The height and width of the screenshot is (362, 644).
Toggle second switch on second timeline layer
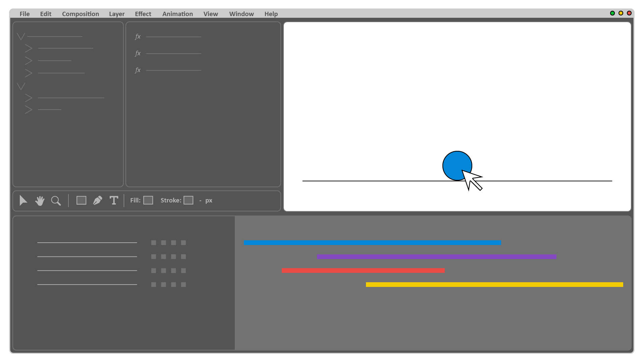[163, 257]
